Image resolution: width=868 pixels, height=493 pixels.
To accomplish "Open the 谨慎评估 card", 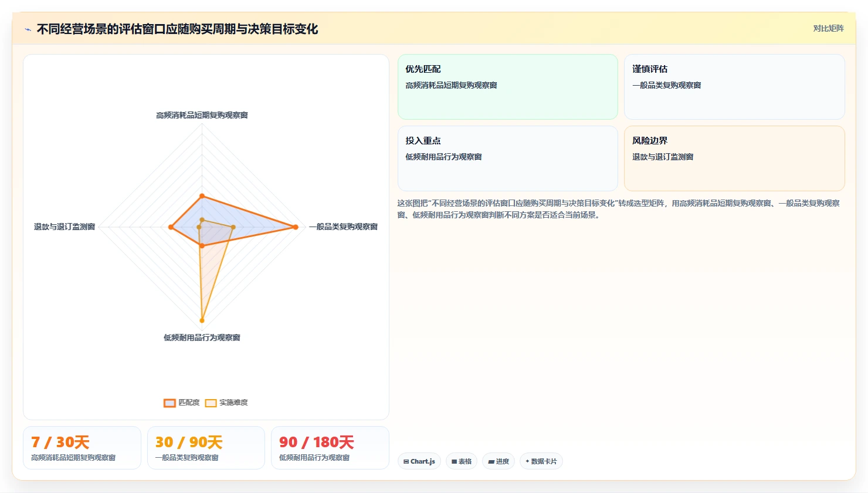I will point(734,87).
